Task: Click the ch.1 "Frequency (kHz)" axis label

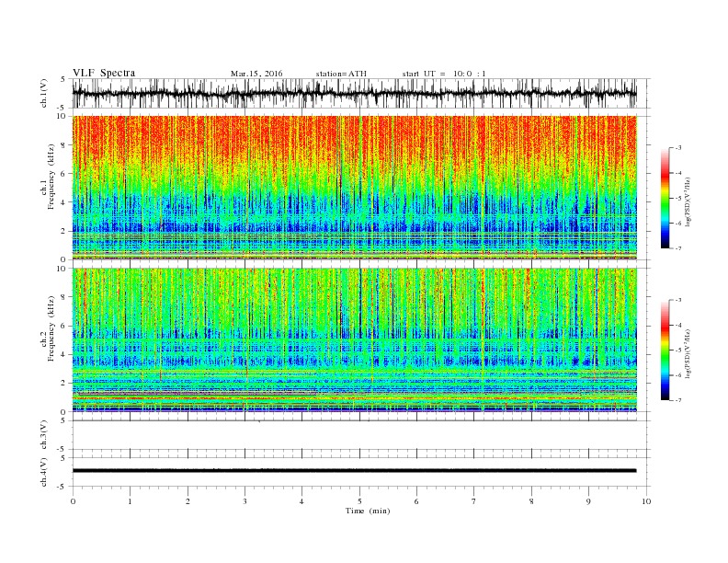Action: pos(51,177)
